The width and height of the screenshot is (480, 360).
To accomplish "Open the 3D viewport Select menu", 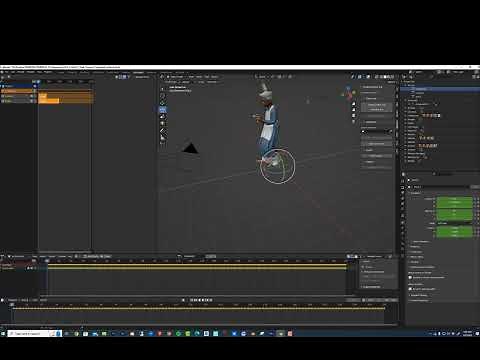I will 199,77.
